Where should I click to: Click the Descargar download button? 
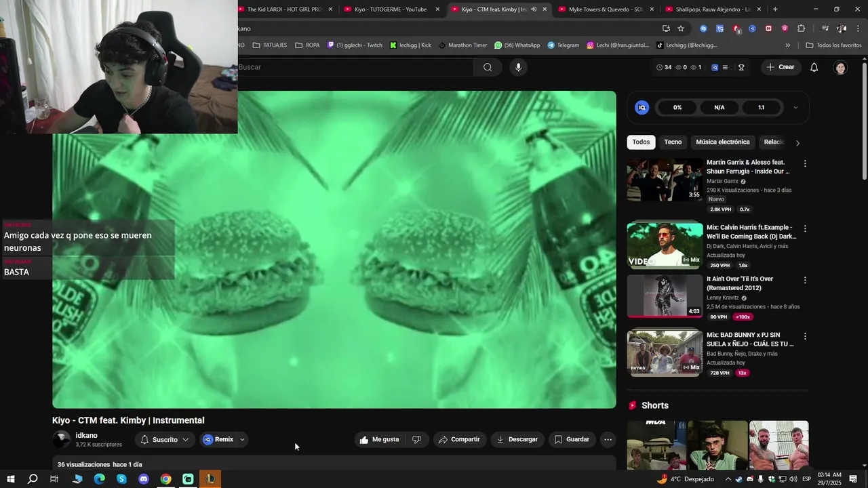[x=517, y=439]
